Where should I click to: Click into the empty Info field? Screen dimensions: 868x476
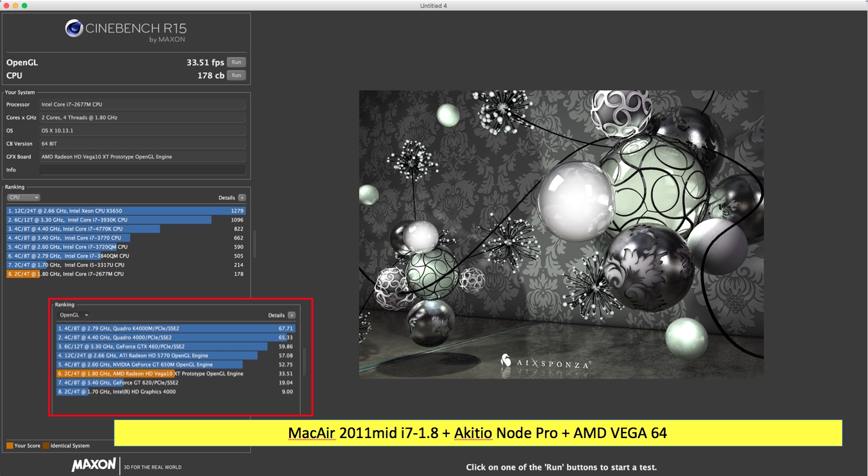coord(142,170)
